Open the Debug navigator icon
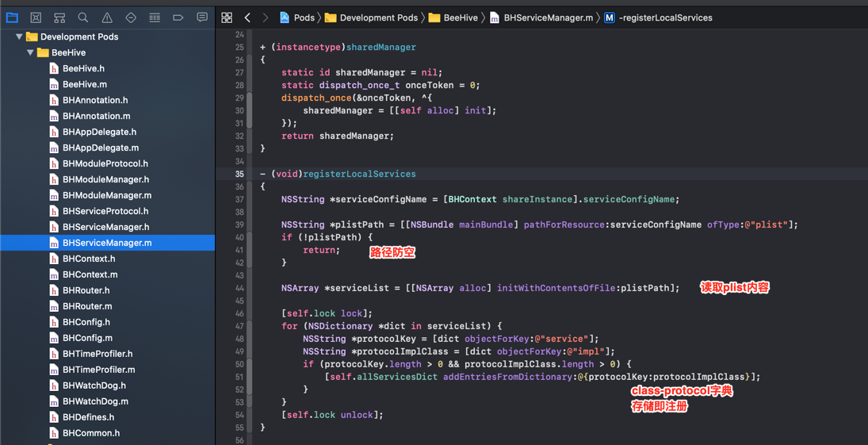This screenshot has width=868, height=445. [x=155, y=17]
